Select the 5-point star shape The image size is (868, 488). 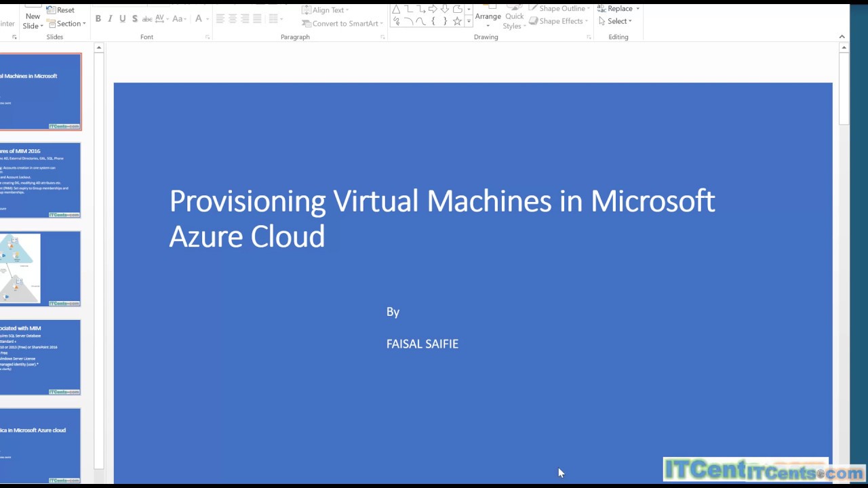(457, 21)
